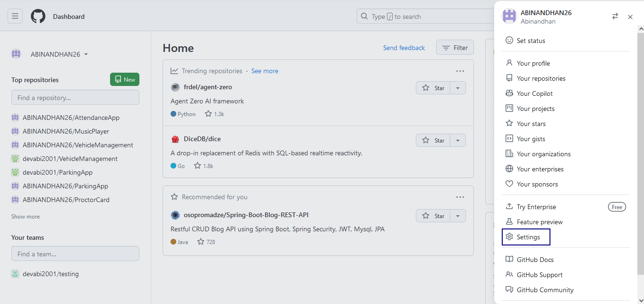Click the globe icon beside Your enterprises
The width and height of the screenshot is (644, 304).
pos(509,169)
